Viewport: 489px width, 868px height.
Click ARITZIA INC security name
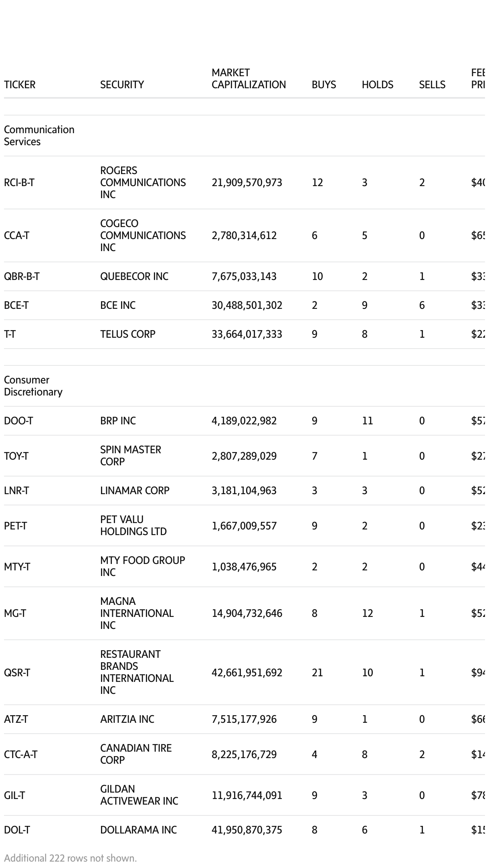tap(127, 719)
